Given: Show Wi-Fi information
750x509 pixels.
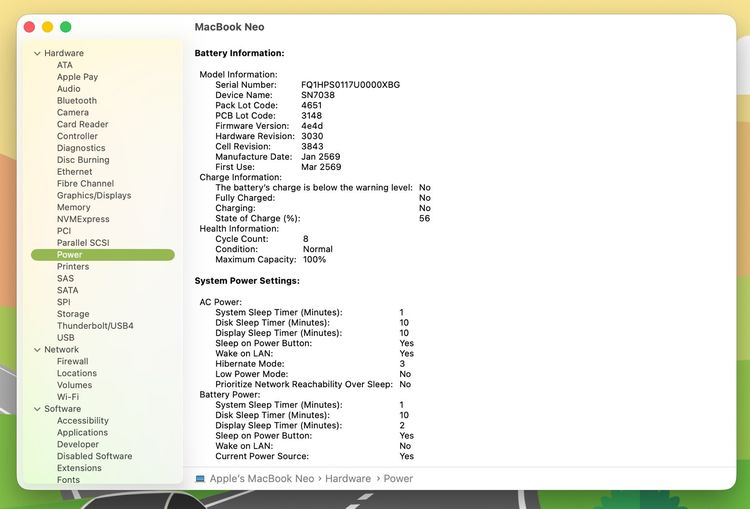Looking at the screenshot, I should point(68,397).
